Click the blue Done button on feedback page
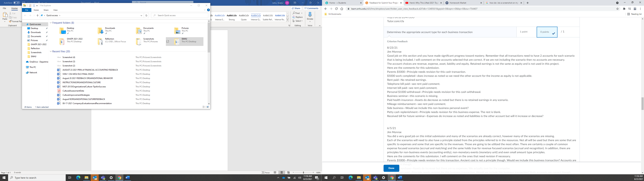644x181 pixels. [x=391, y=168]
